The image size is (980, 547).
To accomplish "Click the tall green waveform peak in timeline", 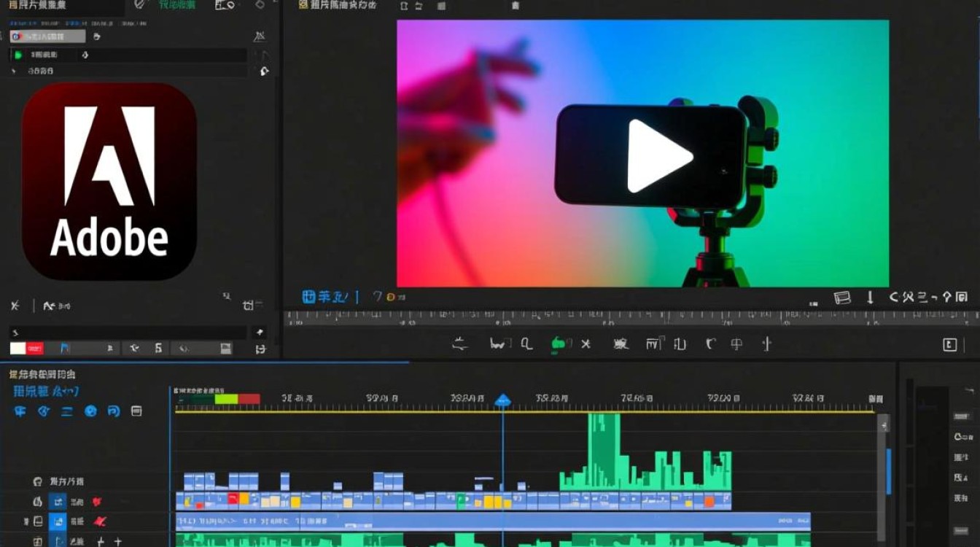I will [x=604, y=451].
